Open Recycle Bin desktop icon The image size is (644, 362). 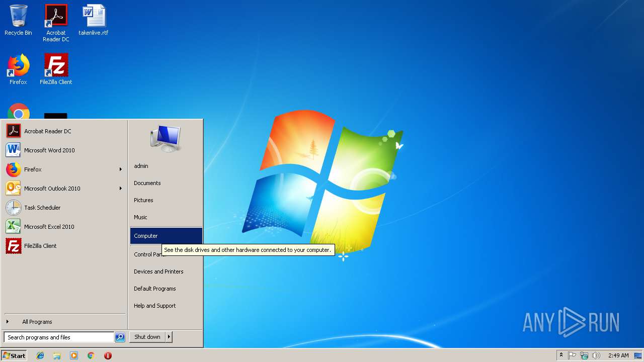[18, 20]
